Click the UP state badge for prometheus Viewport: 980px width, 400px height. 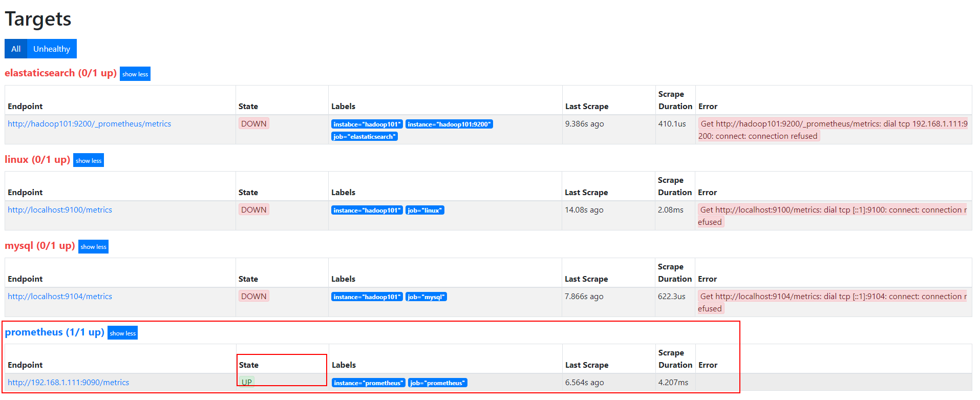point(247,382)
